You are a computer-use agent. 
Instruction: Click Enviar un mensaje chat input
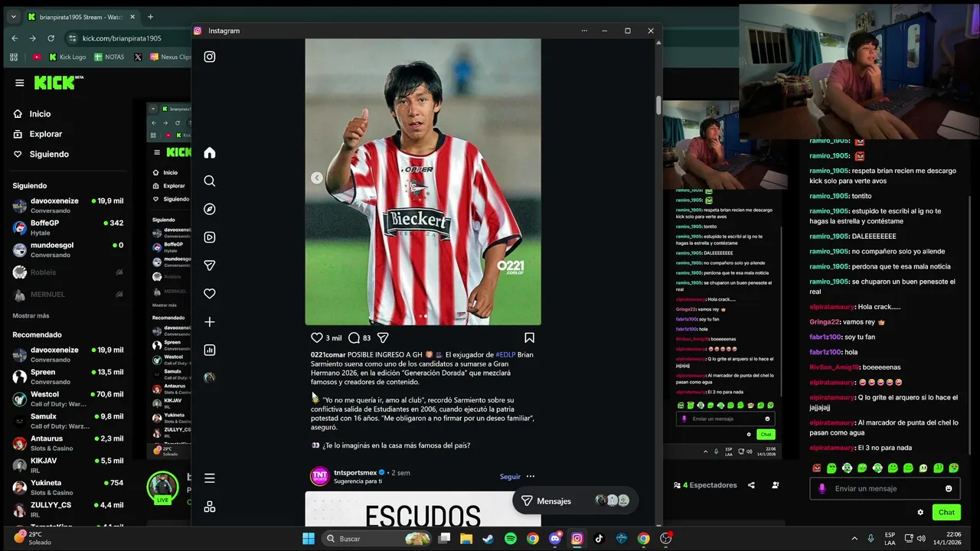coord(886,488)
